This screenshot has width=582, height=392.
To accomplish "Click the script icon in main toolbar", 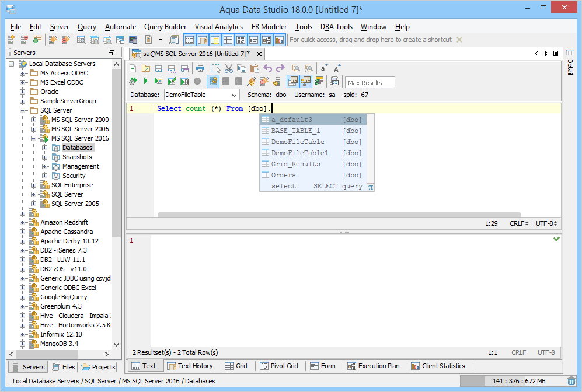I will [x=174, y=40].
